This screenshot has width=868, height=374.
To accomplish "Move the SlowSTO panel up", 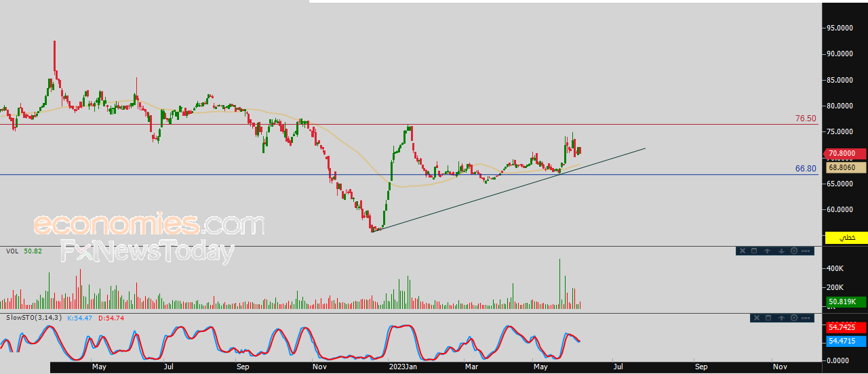I will pos(781,318).
